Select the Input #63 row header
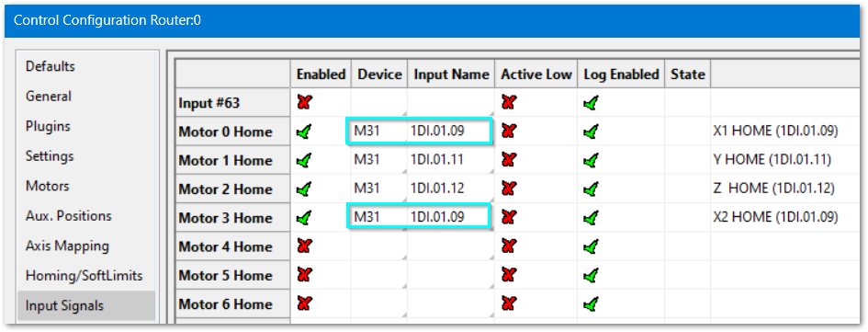868x332 pixels. point(232,102)
